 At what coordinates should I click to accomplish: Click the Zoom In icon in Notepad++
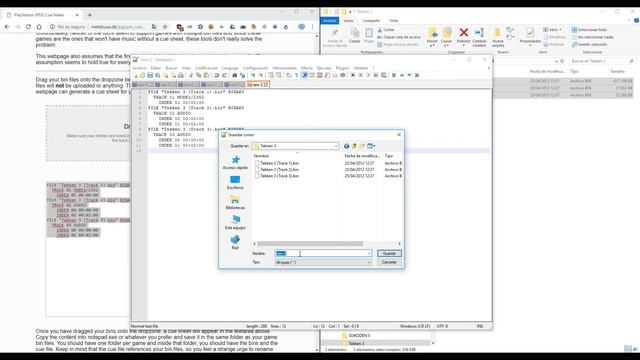pyautogui.click(x=253, y=75)
